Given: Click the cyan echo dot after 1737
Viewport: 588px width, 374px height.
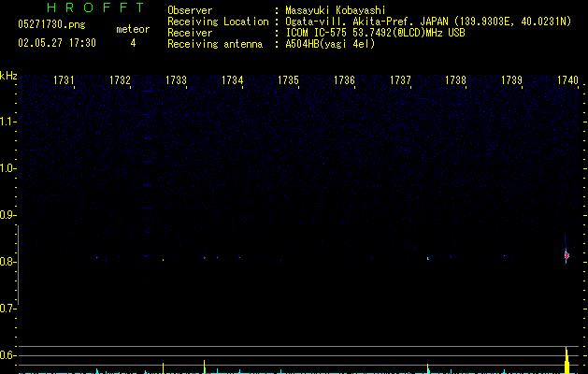Looking at the screenshot, I should 428,258.
